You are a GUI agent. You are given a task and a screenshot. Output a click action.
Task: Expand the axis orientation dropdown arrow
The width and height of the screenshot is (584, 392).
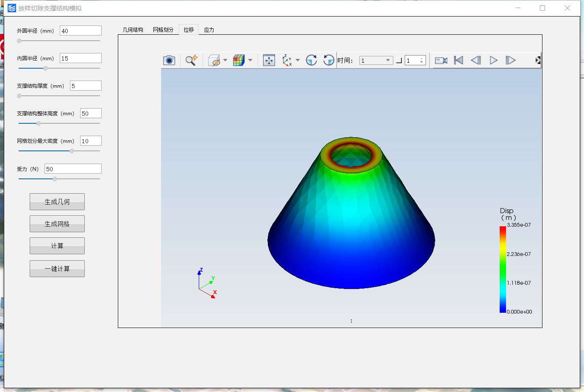[x=298, y=60]
